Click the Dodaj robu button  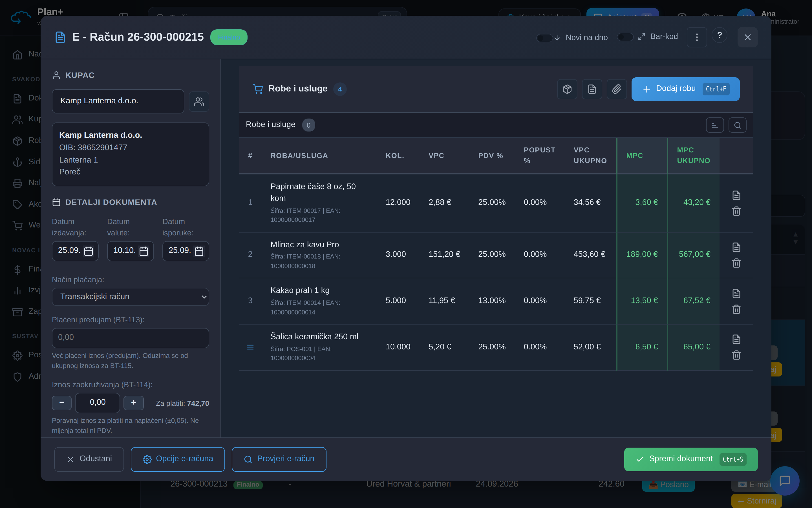point(685,89)
